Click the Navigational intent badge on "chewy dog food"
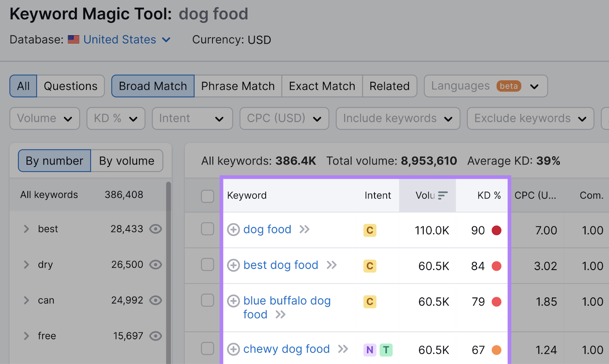This screenshot has height=364, width=609. [x=369, y=350]
